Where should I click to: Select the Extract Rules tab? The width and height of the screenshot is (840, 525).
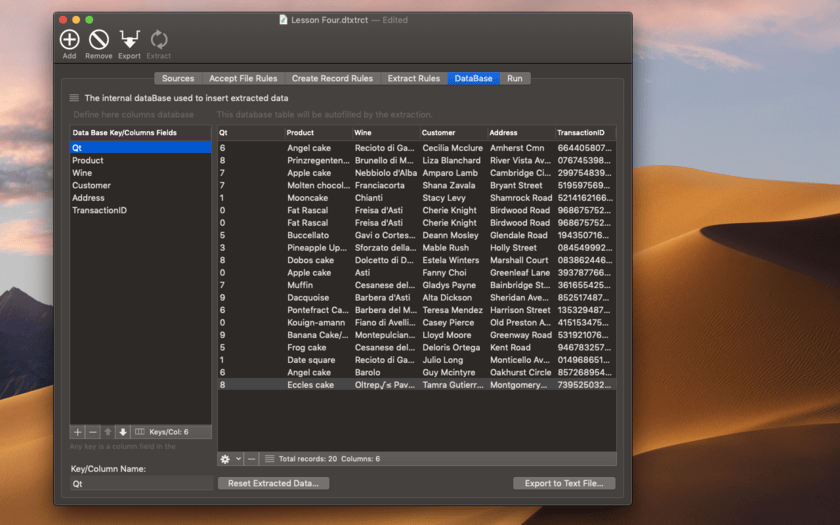tap(414, 78)
